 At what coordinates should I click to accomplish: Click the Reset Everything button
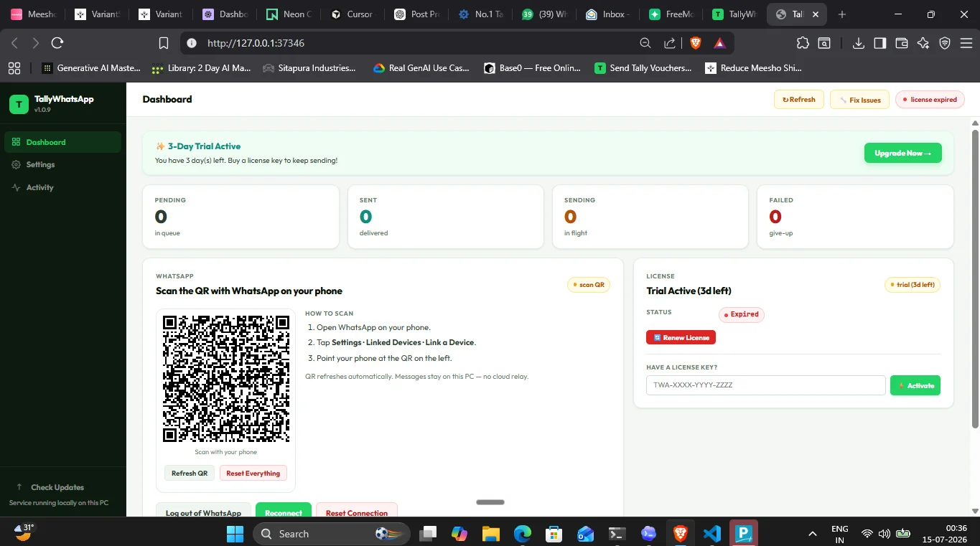click(253, 474)
